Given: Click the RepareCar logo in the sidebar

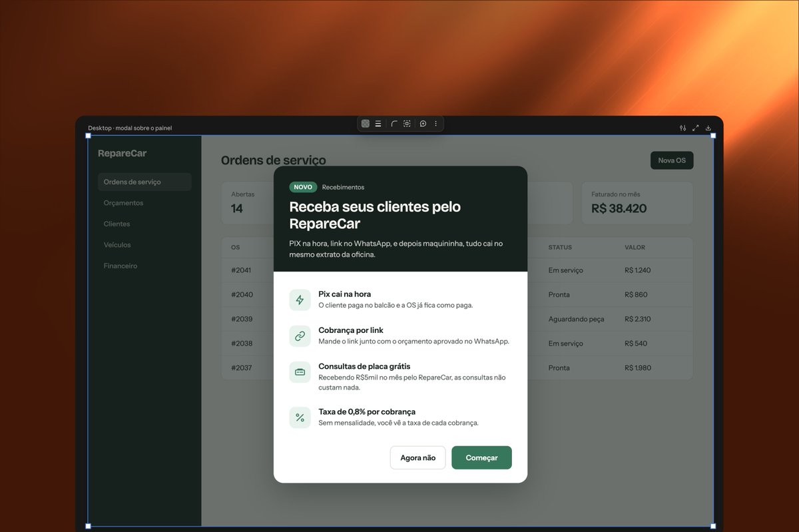Looking at the screenshot, I should pyautogui.click(x=122, y=153).
